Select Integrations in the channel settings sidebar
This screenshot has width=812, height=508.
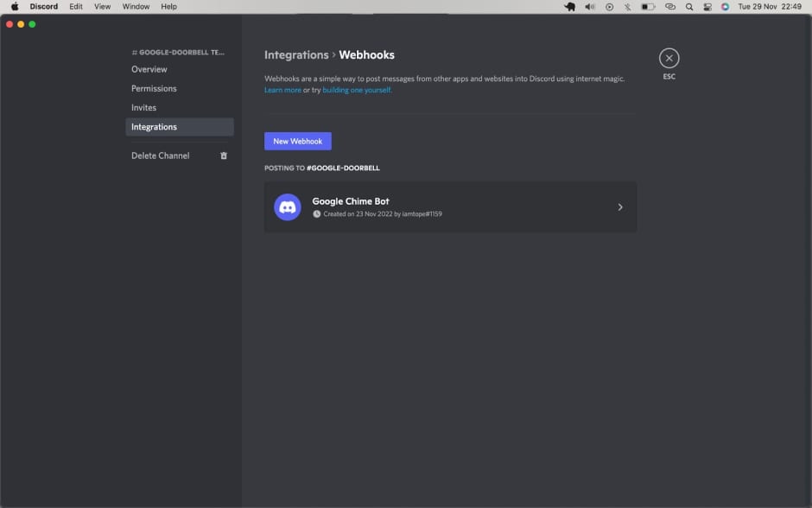[x=180, y=127]
